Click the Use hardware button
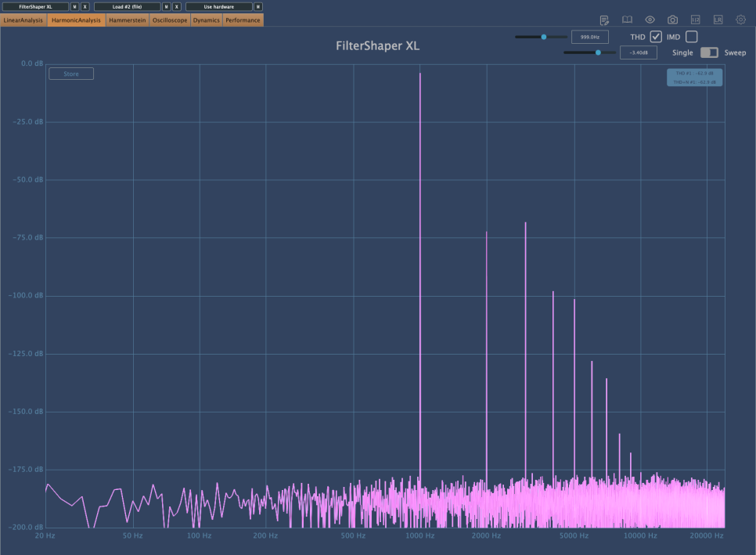756x555 pixels. (218, 7)
